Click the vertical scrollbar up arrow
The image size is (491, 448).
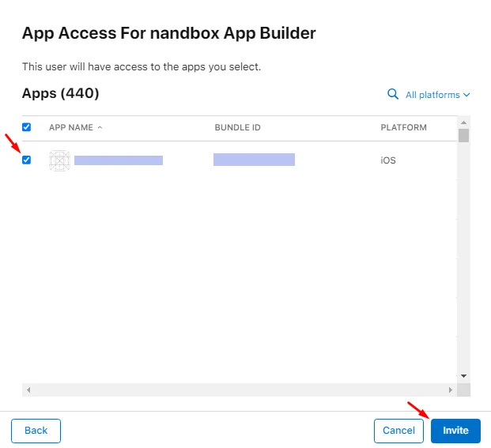click(x=464, y=122)
